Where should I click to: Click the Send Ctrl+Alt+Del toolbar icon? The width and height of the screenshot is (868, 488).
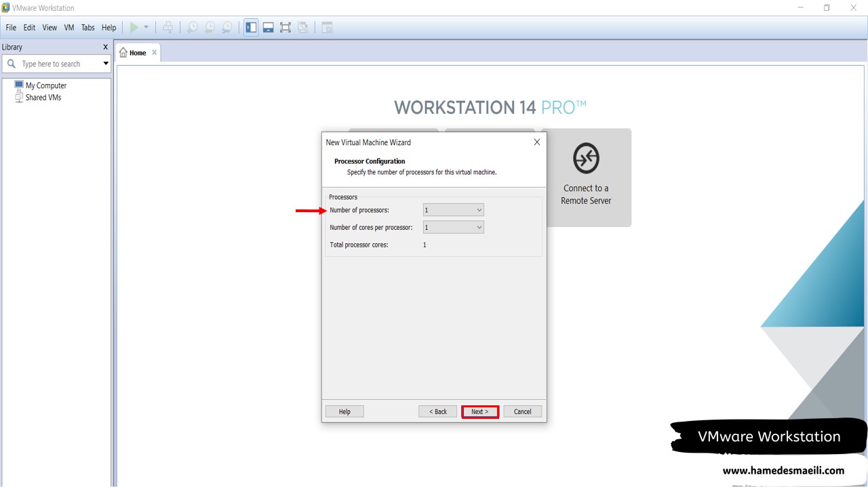tap(168, 28)
